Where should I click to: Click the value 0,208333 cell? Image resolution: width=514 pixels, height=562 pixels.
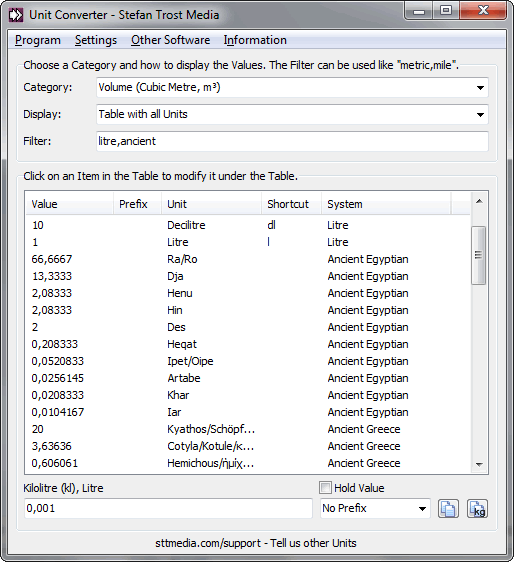pos(54,344)
